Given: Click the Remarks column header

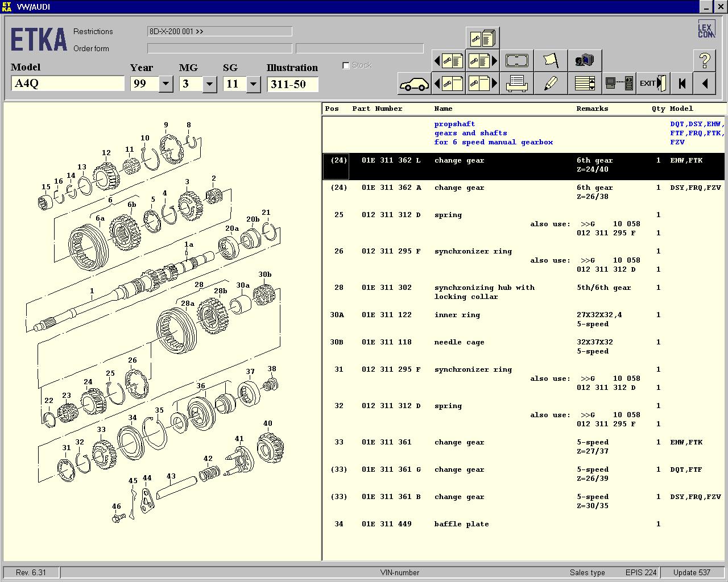Looking at the screenshot, I should 592,109.
